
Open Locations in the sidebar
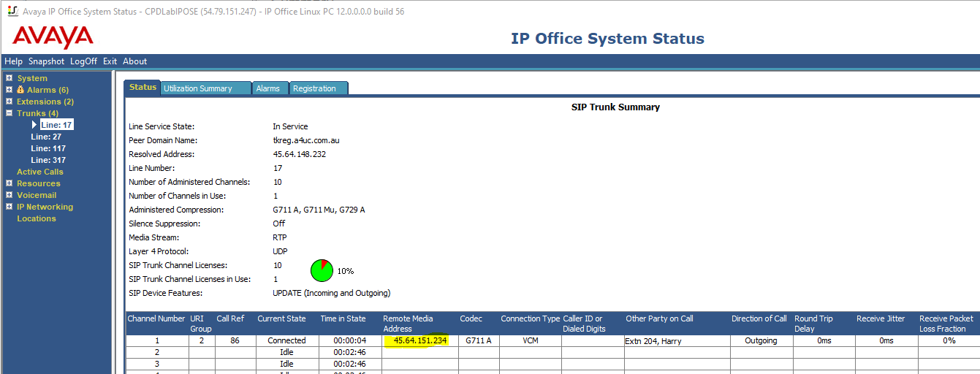tap(37, 218)
